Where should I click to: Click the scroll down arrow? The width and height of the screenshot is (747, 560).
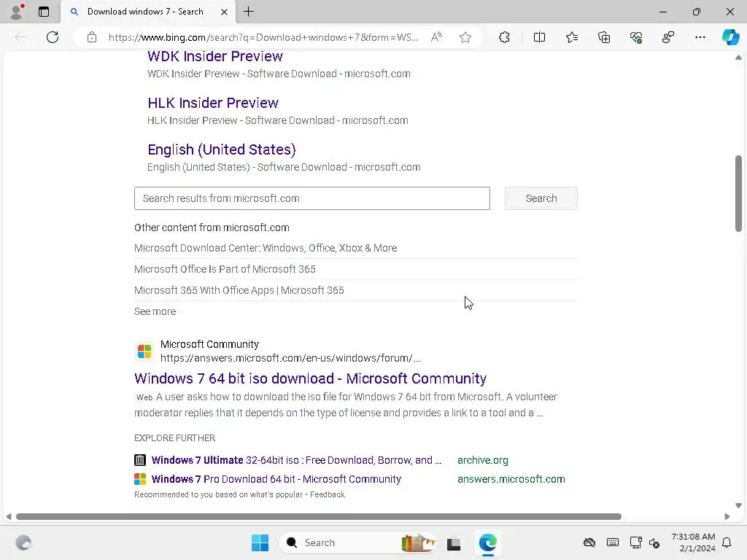738,505
